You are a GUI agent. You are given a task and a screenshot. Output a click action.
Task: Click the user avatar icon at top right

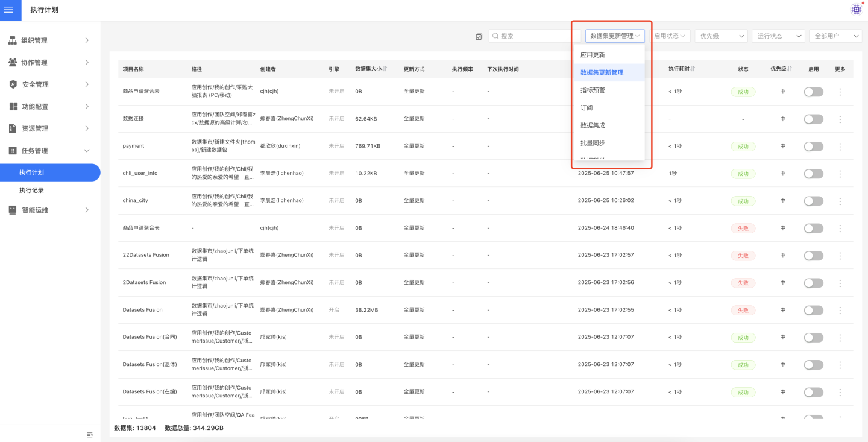click(x=856, y=9)
